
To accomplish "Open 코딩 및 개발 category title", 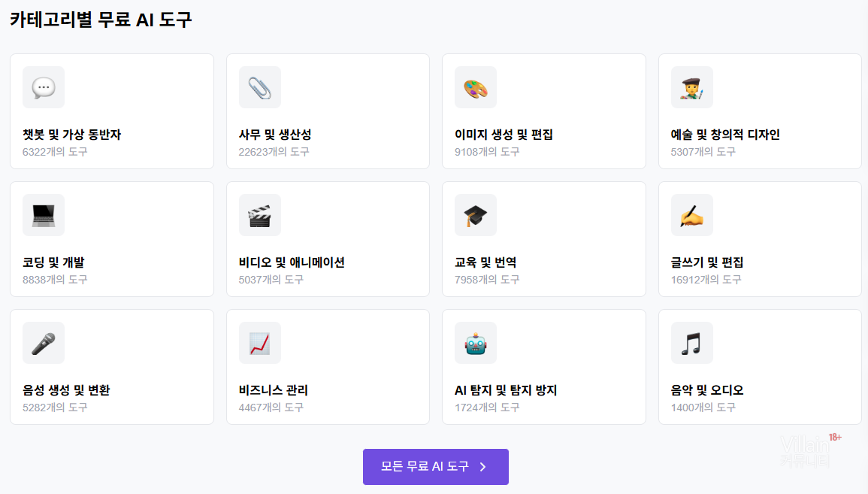I will pos(53,262).
